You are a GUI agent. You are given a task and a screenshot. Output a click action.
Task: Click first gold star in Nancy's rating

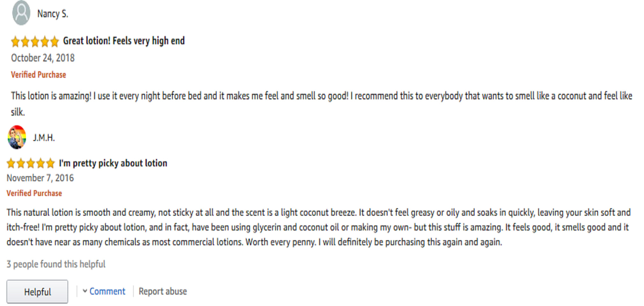[15, 42]
